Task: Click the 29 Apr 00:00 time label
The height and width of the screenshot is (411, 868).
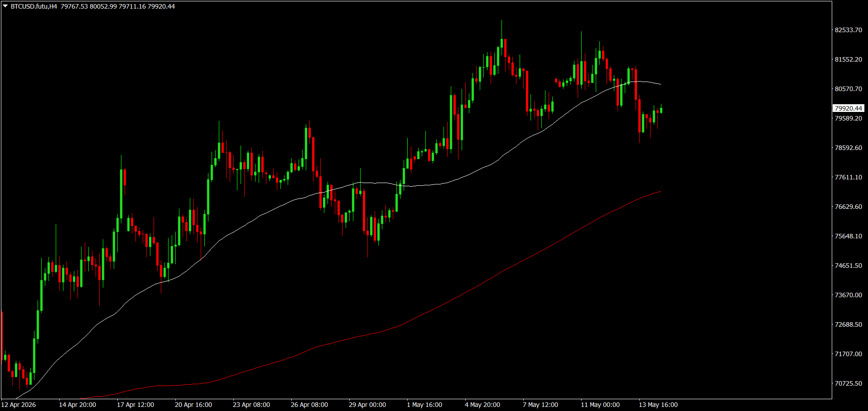Action: pyautogui.click(x=367, y=405)
